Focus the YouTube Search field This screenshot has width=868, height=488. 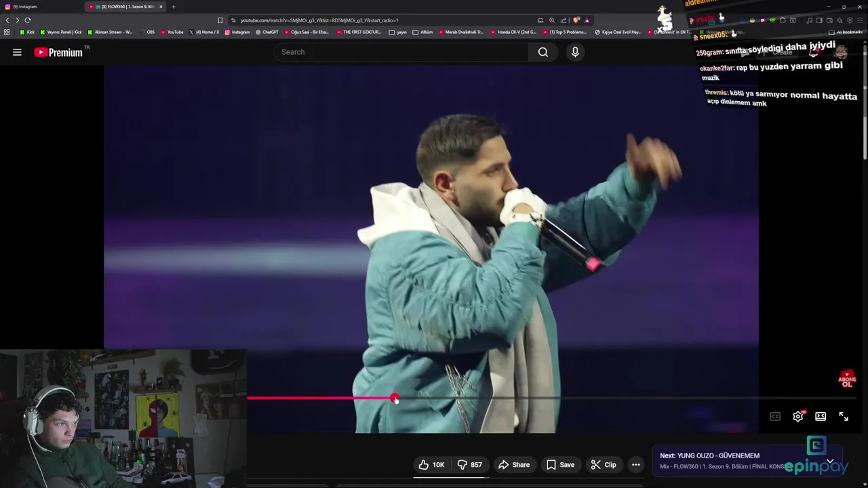point(401,52)
